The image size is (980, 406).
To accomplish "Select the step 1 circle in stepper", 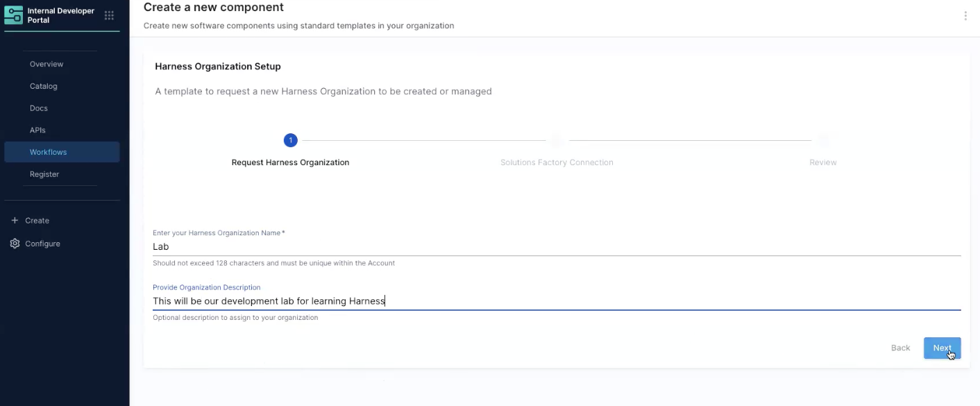I will click(290, 141).
